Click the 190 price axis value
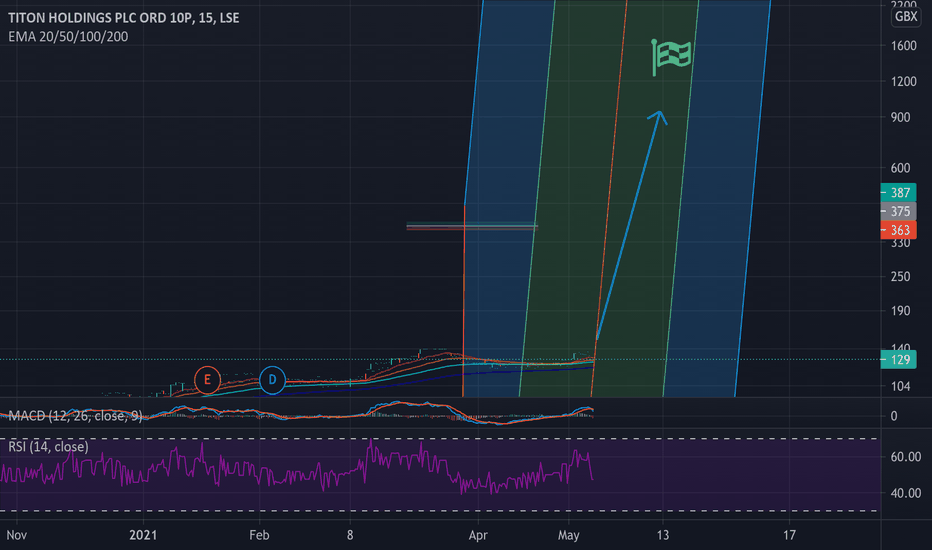 point(900,310)
